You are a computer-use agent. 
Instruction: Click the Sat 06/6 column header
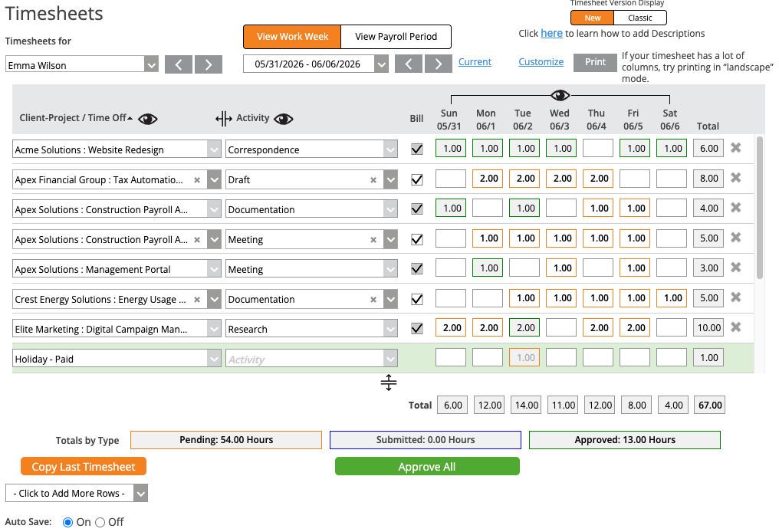[669, 120]
